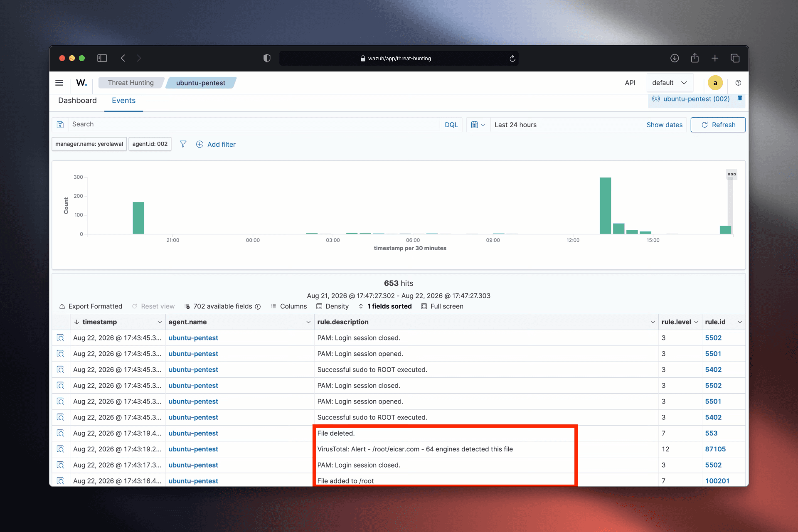Open histogram options three-dot menu
798x532 pixels.
tap(731, 174)
